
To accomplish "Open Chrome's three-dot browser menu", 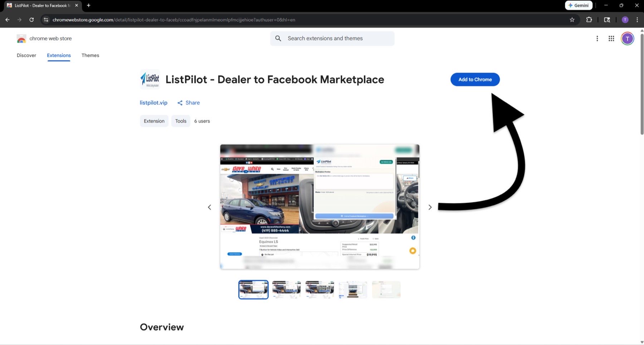I will [x=637, y=20].
